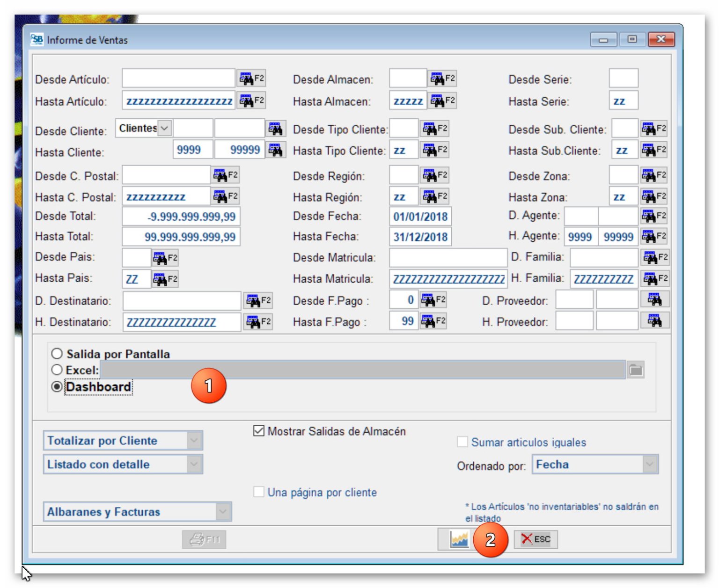Open article lookup next to Desde Artículo
The height and width of the screenshot is (588, 719).
click(251, 79)
